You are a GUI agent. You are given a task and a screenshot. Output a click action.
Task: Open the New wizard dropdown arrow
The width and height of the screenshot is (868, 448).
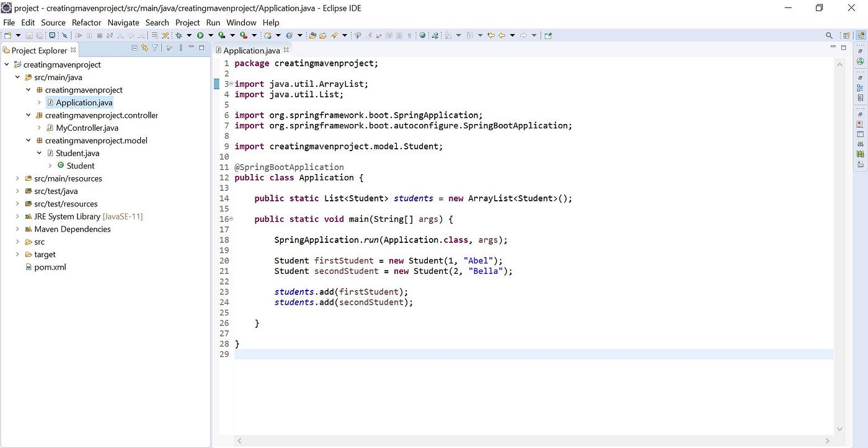pyautogui.click(x=18, y=35)
